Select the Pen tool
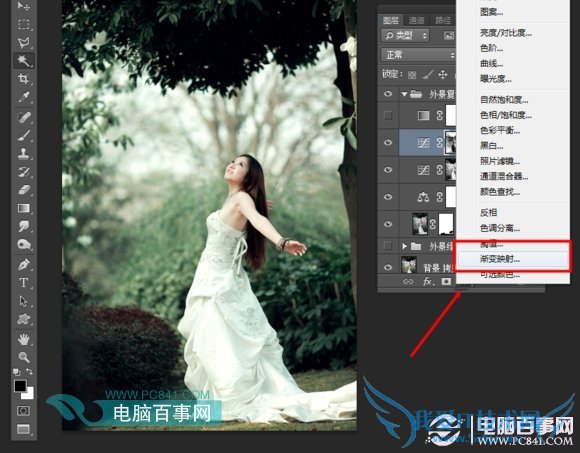The height and width of the screenshot is (453, 580). pos(24,264)
